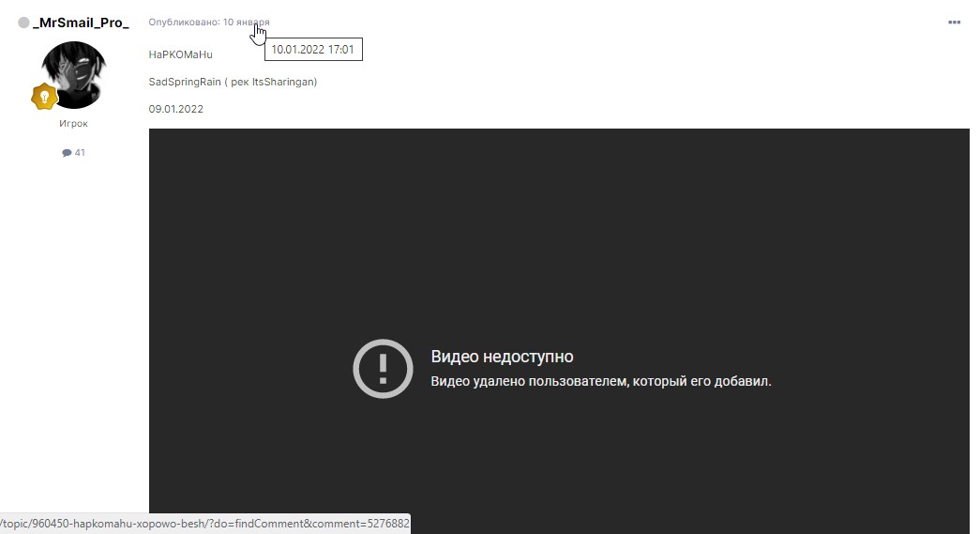Open the author's anime avatar picture
The height and width of the screenshot is (534, 980).
(75, 74)
